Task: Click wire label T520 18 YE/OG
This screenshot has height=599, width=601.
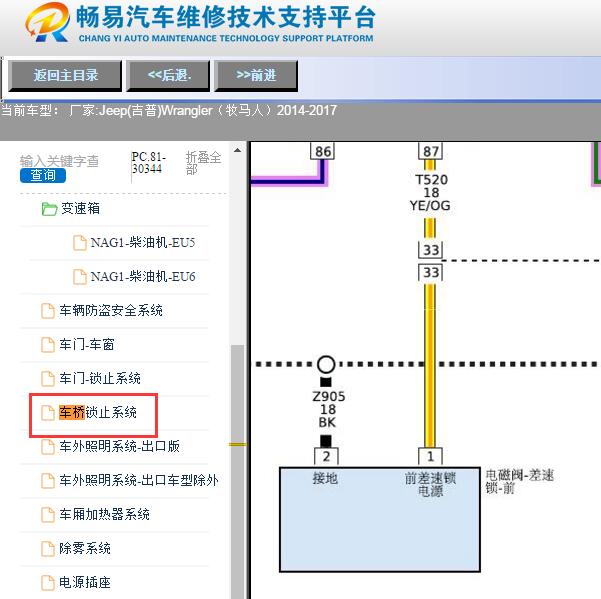Action: coord(430,192)
